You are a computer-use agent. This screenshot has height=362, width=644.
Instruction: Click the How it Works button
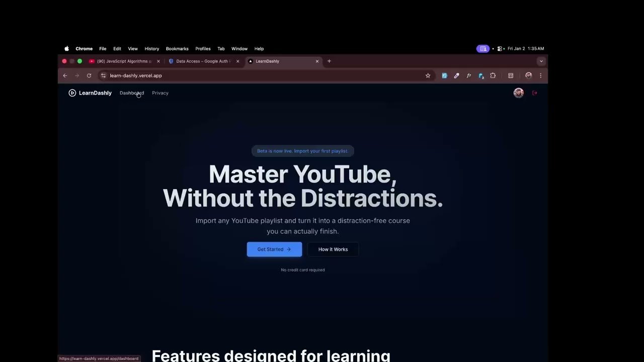[x=333, y=249]
